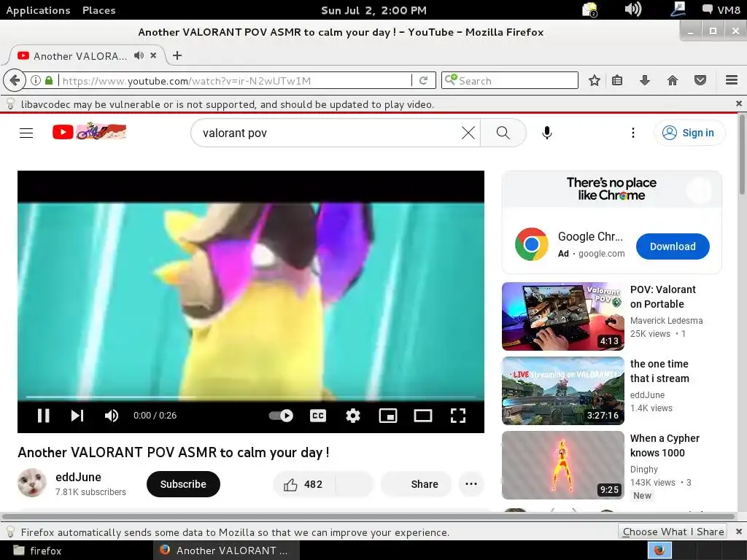The width and height of the screenshot is (747, 560).
Task: Open the firefox folder taskbar item
Action: point(38,551)
